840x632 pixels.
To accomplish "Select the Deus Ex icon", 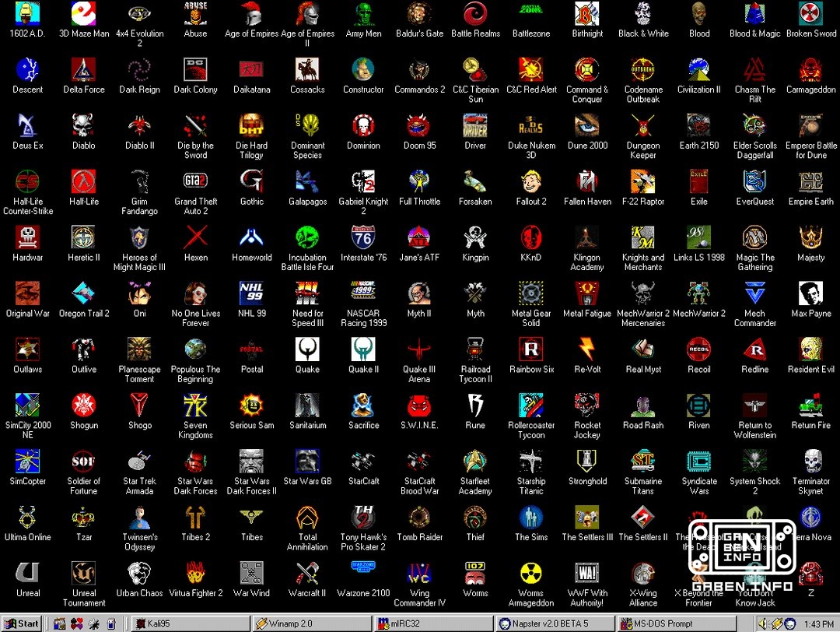I will [x=28, y=125].
